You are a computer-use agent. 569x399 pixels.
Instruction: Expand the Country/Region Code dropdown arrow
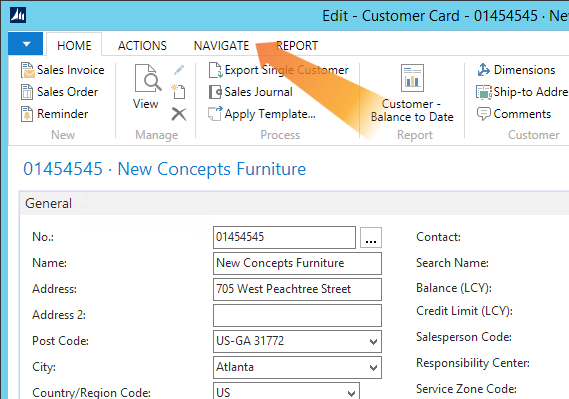[351, 393]
